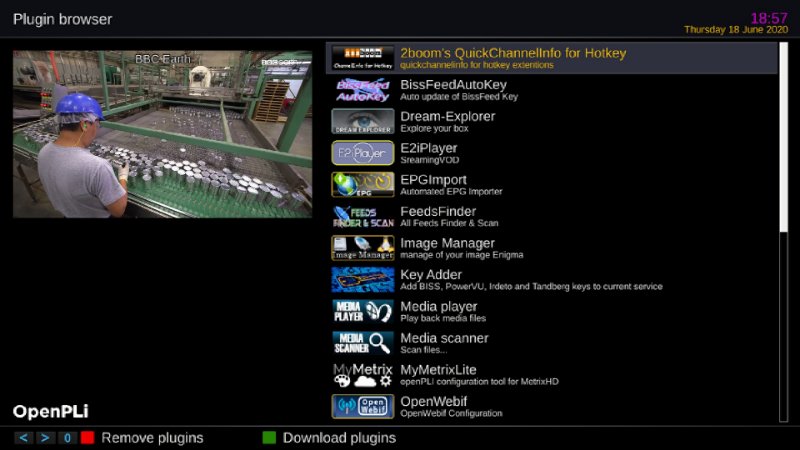Image resolution: width=800 pixels, height=450 pixels.
Task: Click 'Automated EPG Importer' description
Action: tap(451, 192)
